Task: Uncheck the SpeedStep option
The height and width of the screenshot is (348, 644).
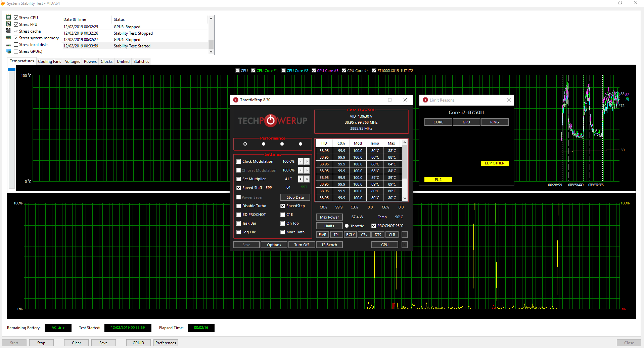Action: pyautogui.click(x=283, y=206)
